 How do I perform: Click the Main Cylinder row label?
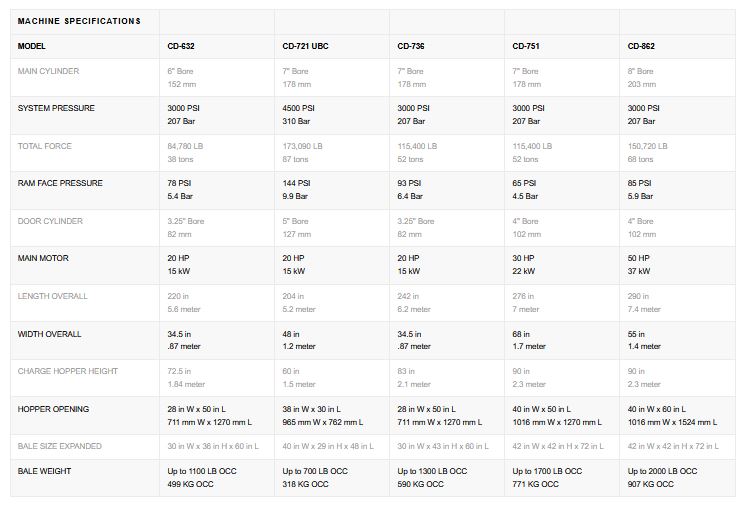(x=48, y=72)
